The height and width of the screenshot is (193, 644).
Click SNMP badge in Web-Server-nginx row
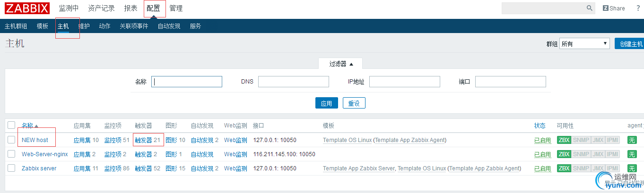(x=581, y=154)
